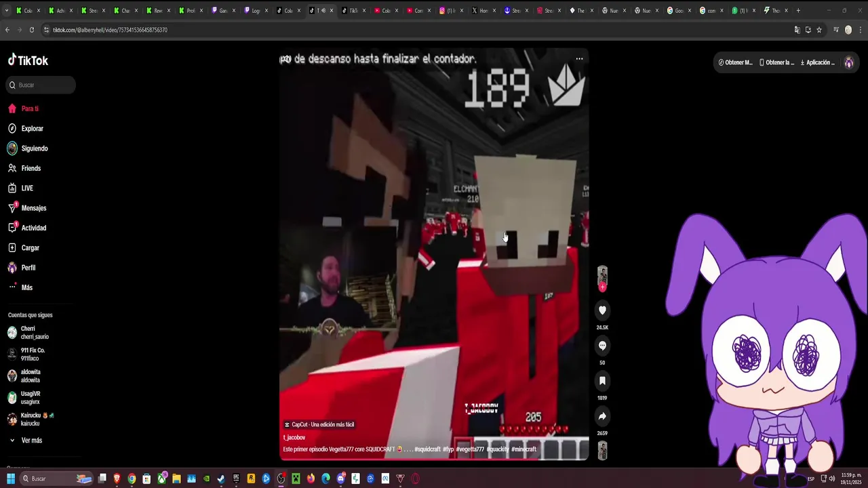
Task: Like the video with the heart icon
Action: [x=602, y=310]
